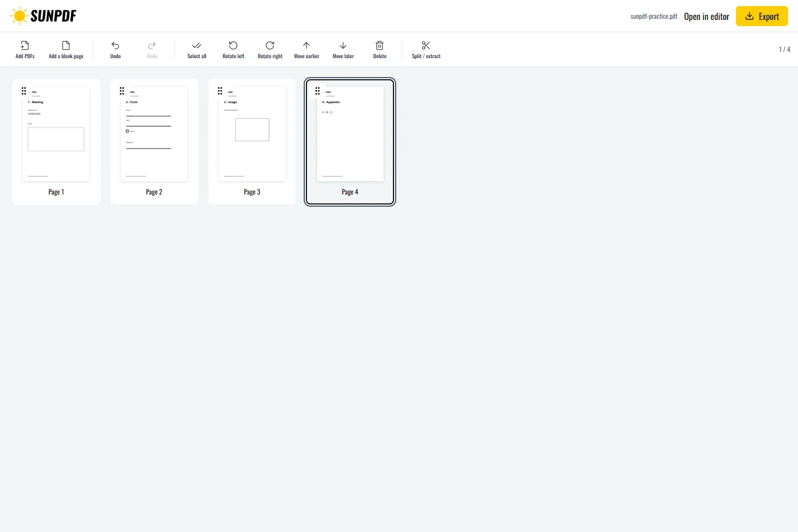Click the 1 / 4 page counter
The width and height of the screenshot is (798, 532).
click(785, 49)
